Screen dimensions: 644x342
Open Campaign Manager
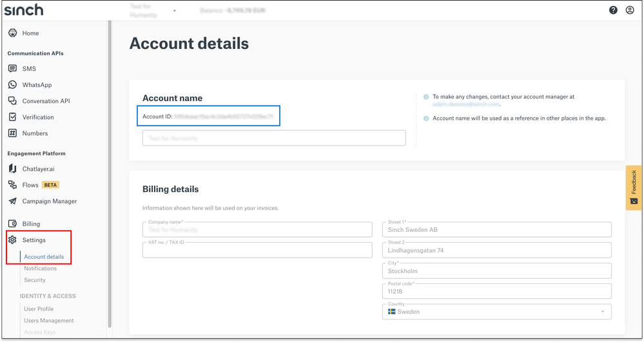coord(50,201)
